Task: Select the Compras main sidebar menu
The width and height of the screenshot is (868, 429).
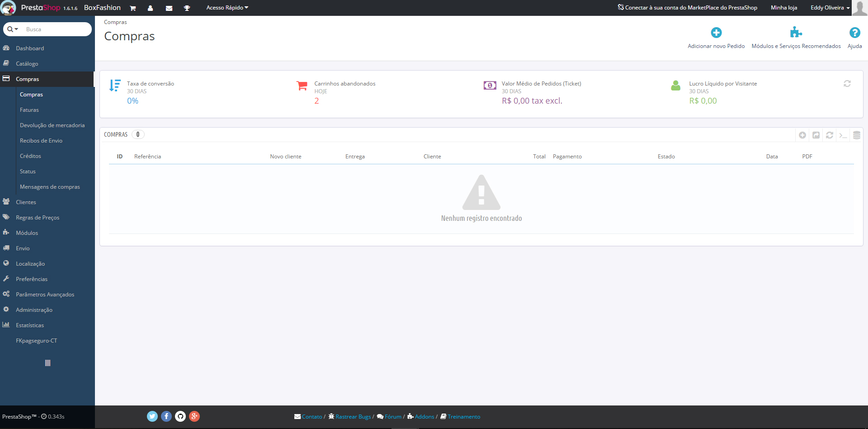Action: coord(47,79)
